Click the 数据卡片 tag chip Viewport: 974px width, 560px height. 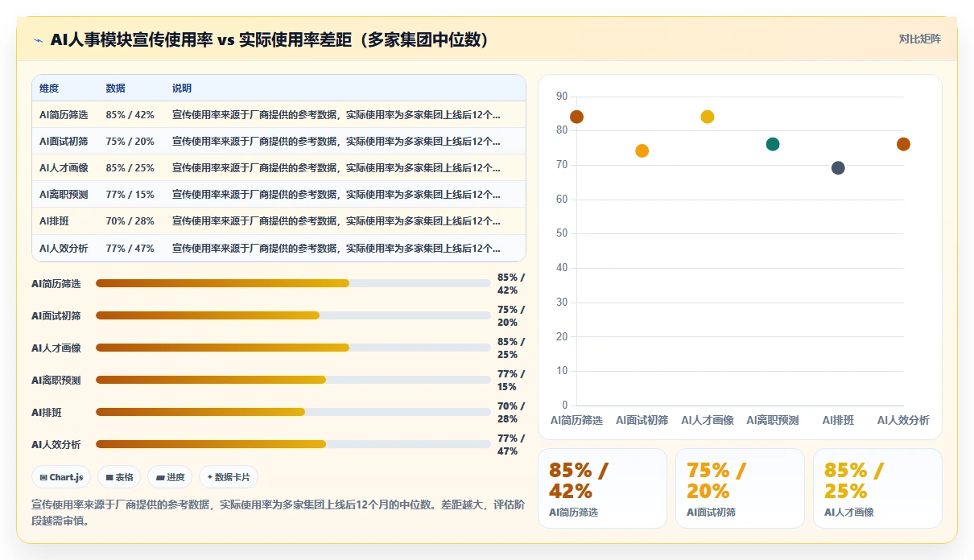(229, 477)
